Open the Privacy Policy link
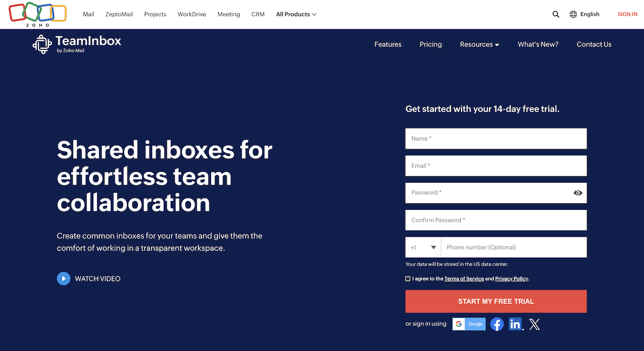Screen dimensions: 644x351 511,278
